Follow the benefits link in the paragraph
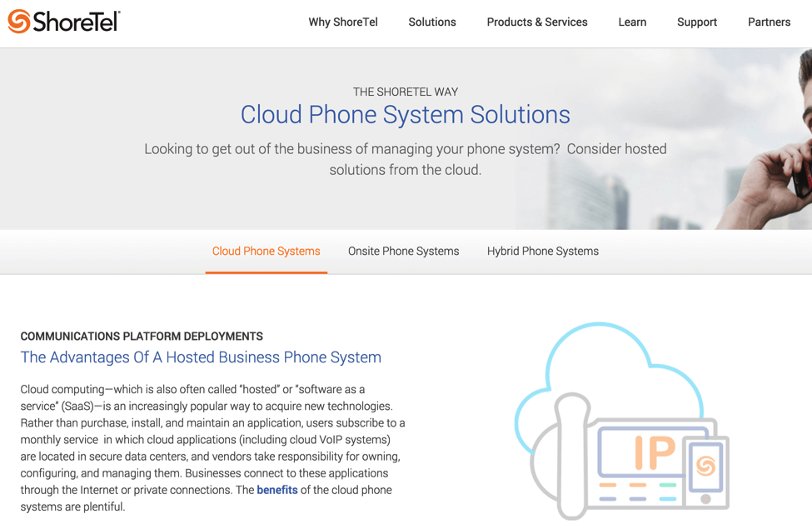 (x=277, y=490)
